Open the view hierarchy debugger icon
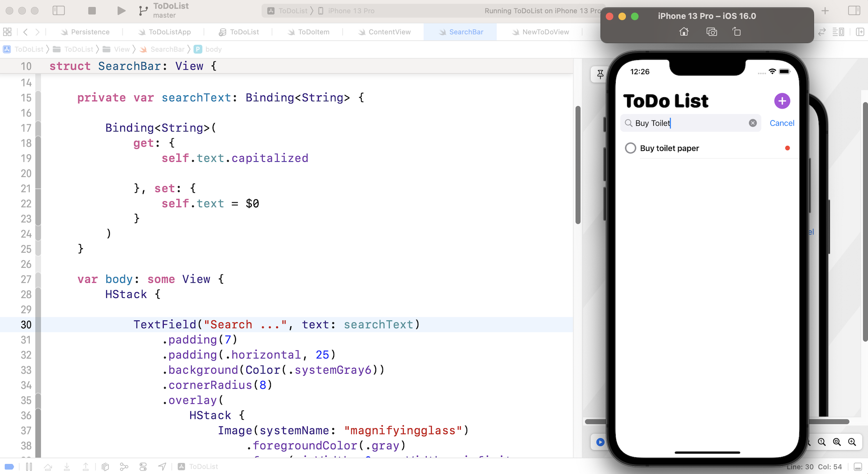Image resolution: width=868 pixels, height=474 pixels. pos(105,467)
